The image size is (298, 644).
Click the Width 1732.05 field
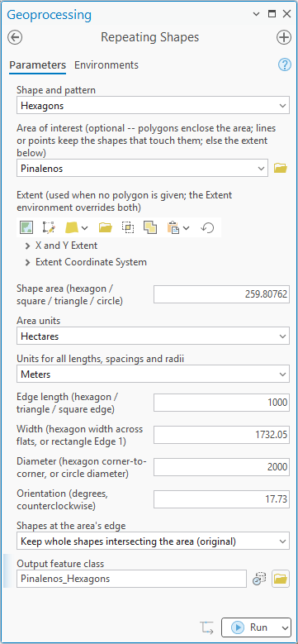click(221, 435)
